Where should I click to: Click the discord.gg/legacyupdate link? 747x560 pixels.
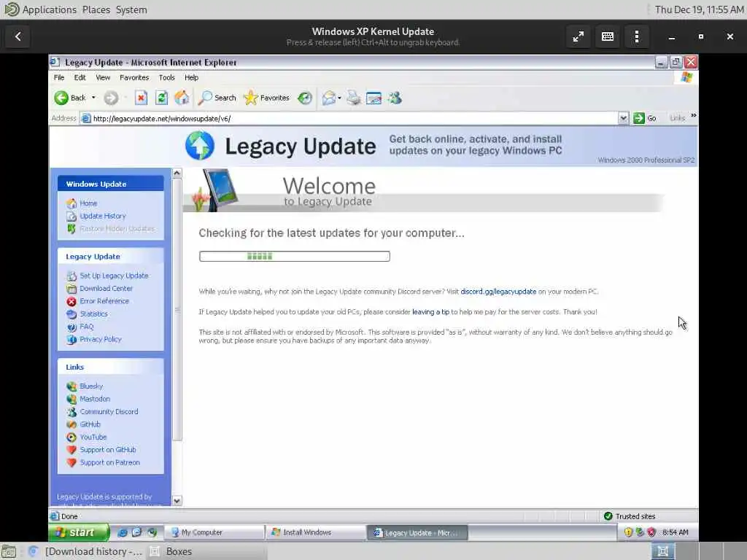pos(498,292)
